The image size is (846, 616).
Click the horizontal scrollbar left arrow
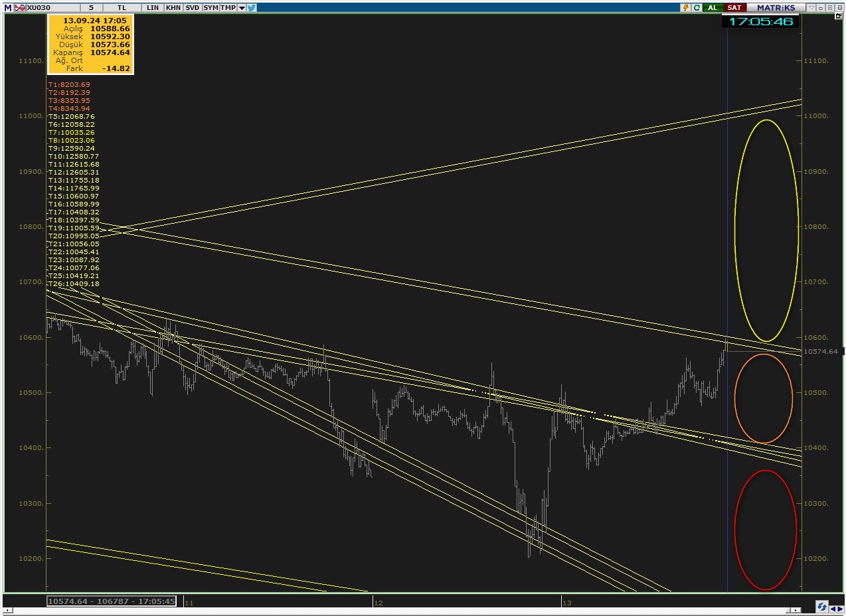point(8,610)
